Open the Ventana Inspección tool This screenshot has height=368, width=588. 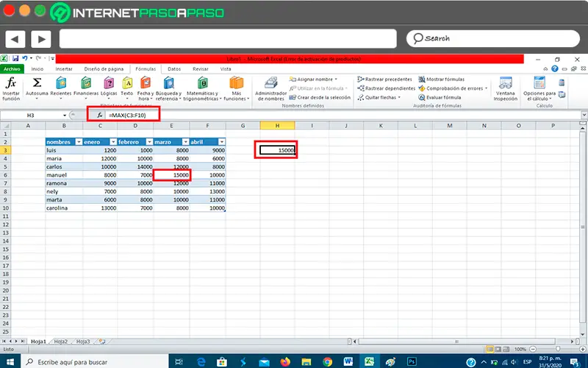coord(505,88)
